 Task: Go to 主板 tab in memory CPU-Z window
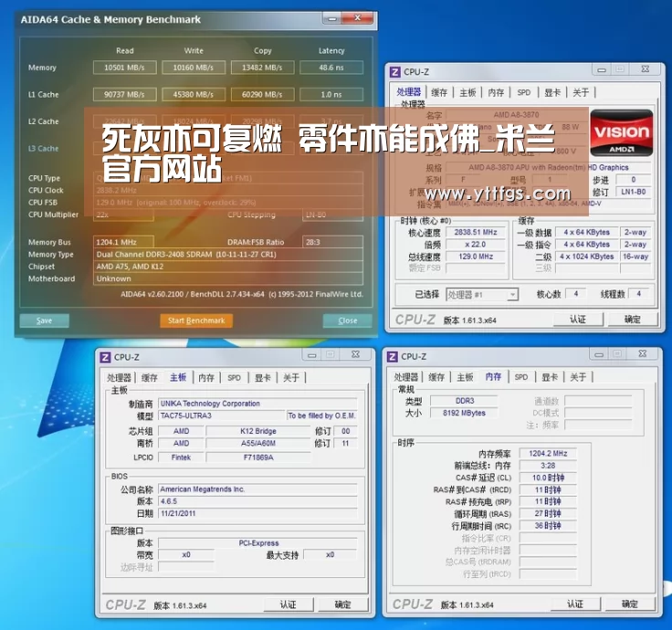tap(465, 377)
